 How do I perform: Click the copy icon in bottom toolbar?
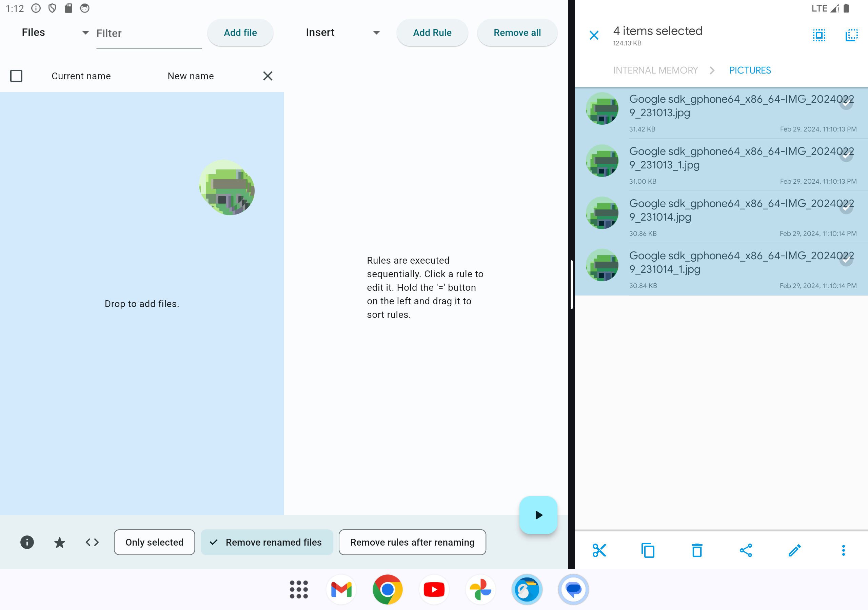point(648,550)
